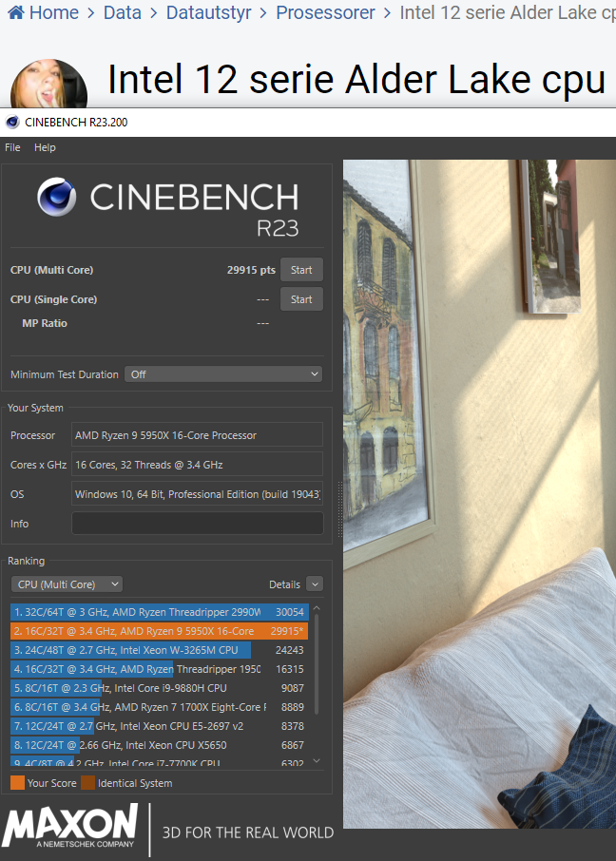The width and height of the screenshot is (616, 861).
Task: Click the MAXON logo
Action: [x=70, y=826]
